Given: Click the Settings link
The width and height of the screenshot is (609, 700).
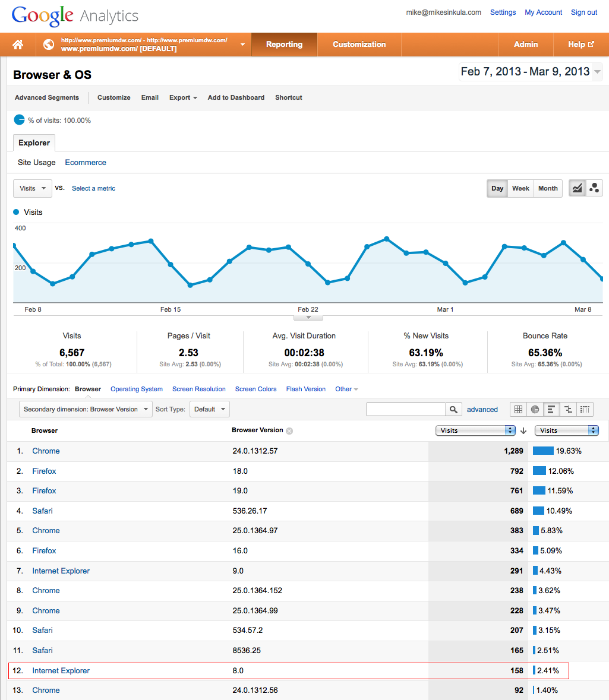Looking at the screenshot, I should pos(503,12).
